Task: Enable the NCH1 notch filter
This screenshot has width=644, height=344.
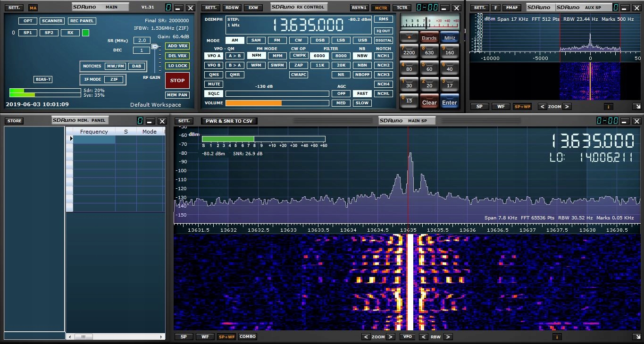Action: pos(383,56)
